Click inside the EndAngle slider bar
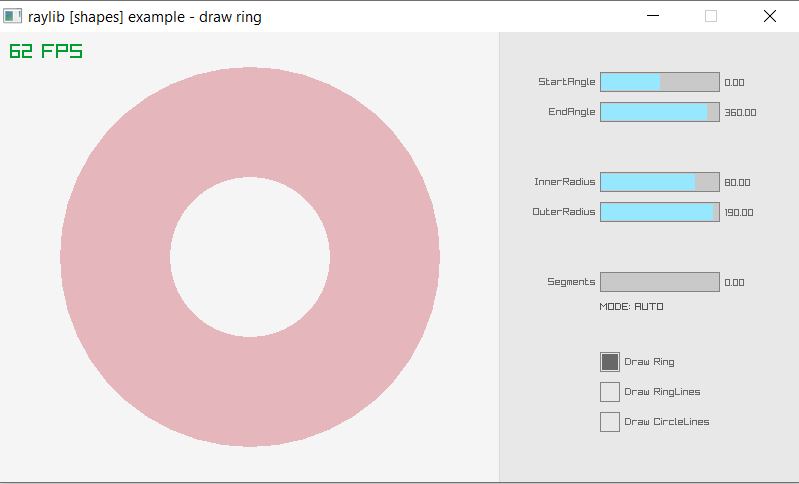 point(659,112)
